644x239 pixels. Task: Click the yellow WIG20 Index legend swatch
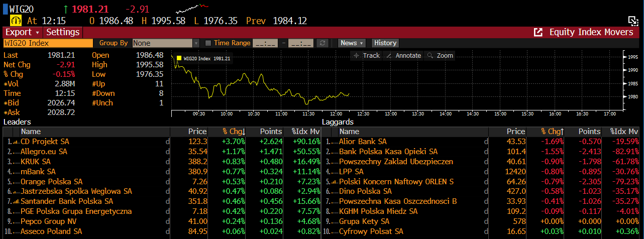click(178, 59)
